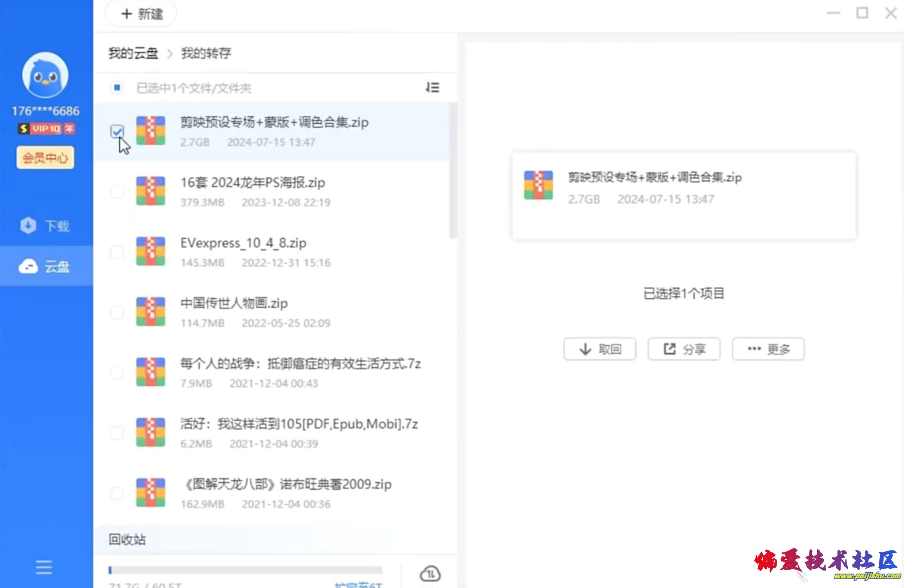Click the storage usage progress bar
Viewport: 904px width, 588px height.
point(245,570)
